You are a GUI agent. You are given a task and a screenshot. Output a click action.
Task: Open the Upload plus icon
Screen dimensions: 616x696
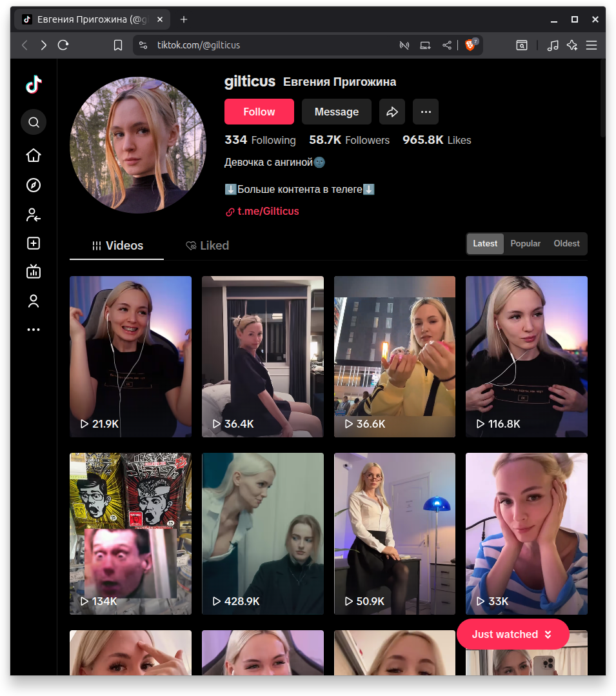coord(34,243)
